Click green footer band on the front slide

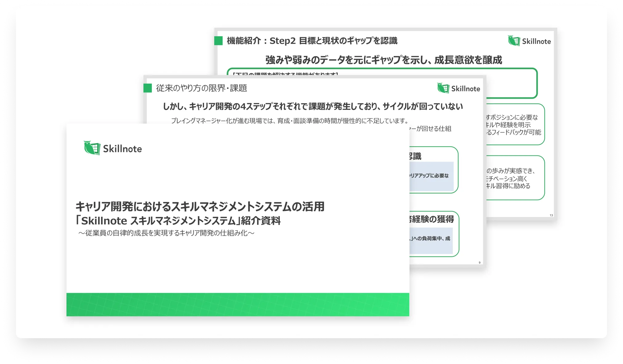coord(238,304)
